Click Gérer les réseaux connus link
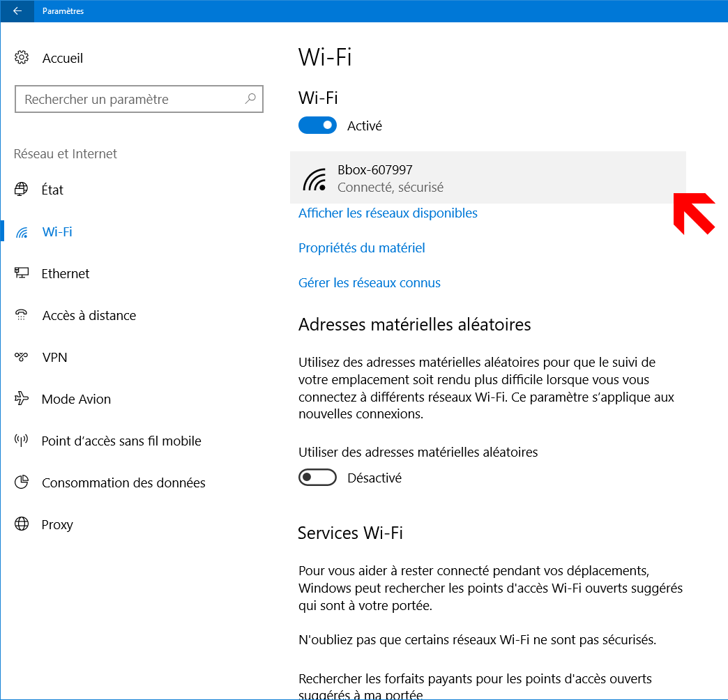The image size is (728, 700). [370, 282]
